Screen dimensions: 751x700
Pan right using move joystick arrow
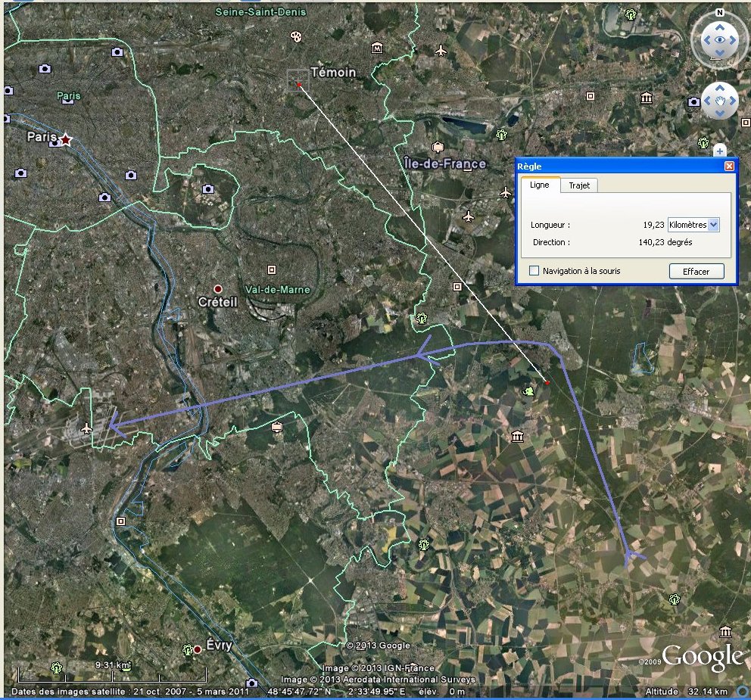point(734,101)
